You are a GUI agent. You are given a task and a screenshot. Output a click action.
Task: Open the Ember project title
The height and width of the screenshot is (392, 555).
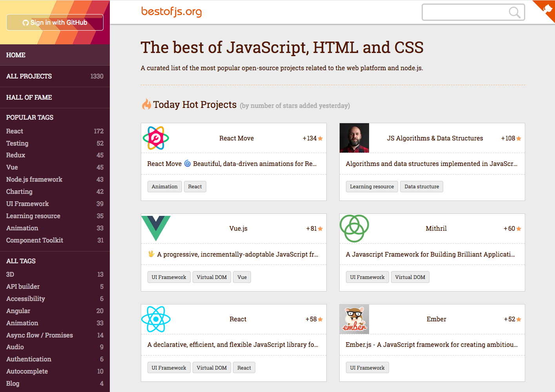coord(437,319)
